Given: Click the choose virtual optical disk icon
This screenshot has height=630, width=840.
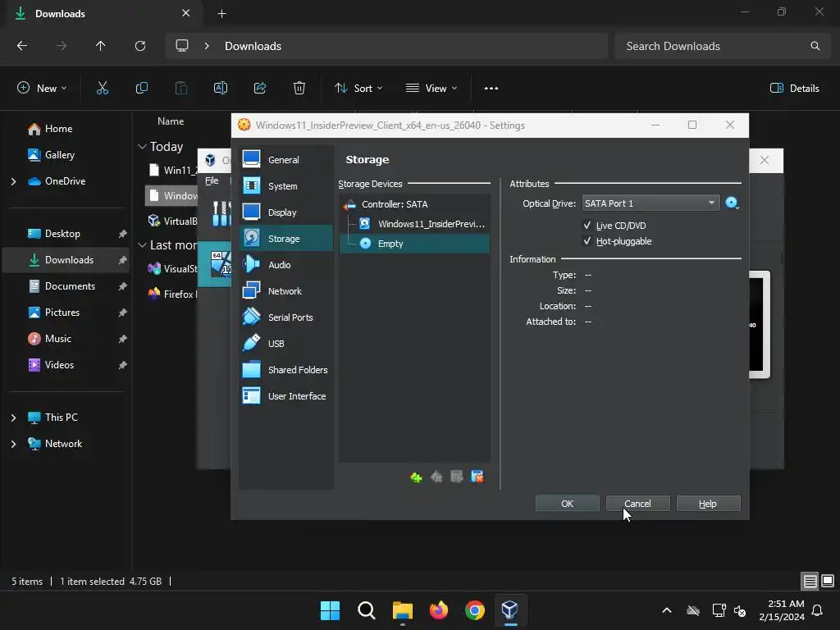Looking at the screenshot, I should coord(733,203).
